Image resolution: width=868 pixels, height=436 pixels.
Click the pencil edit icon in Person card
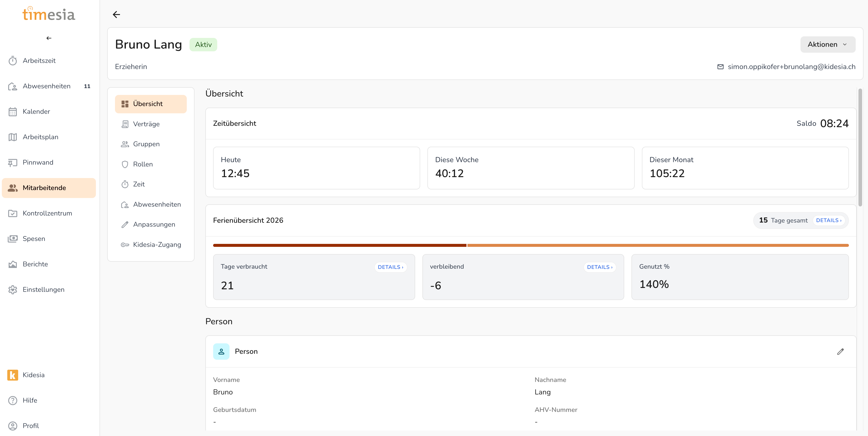point(840,352)
